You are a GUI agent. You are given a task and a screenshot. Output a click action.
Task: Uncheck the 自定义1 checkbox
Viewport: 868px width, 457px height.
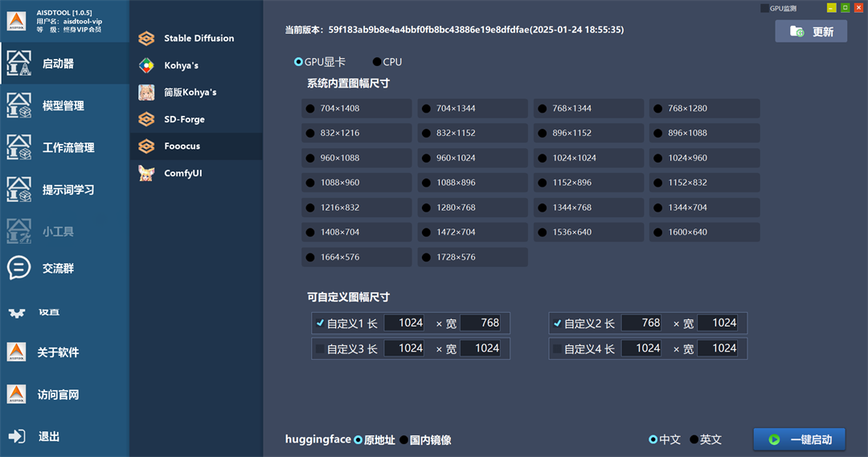321,323
